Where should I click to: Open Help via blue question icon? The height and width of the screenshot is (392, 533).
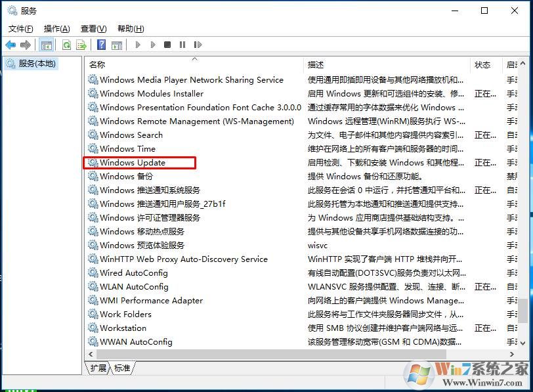(x=101, y=45)
